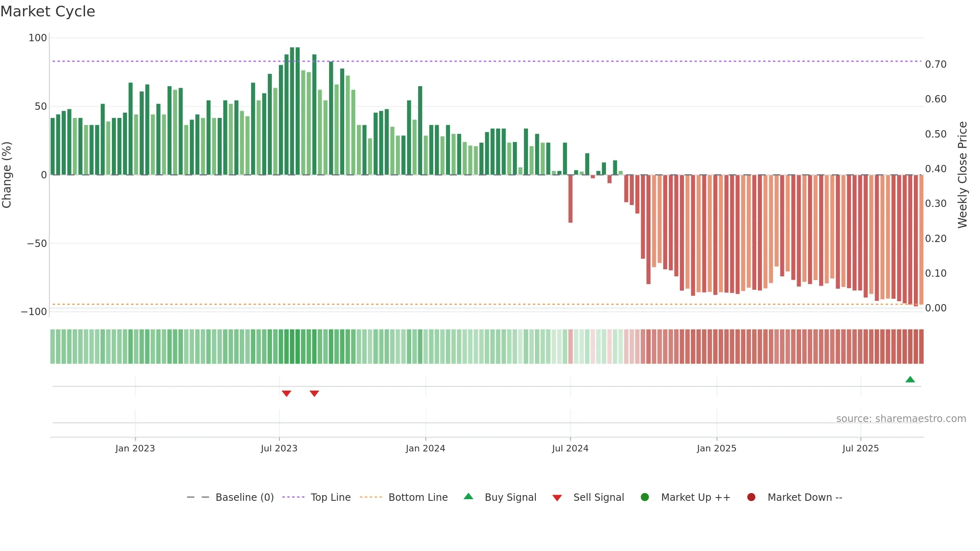Toggle the Market Up ++ legend entry
Screen dimensions: 980x551
click(x=686, y=497)
